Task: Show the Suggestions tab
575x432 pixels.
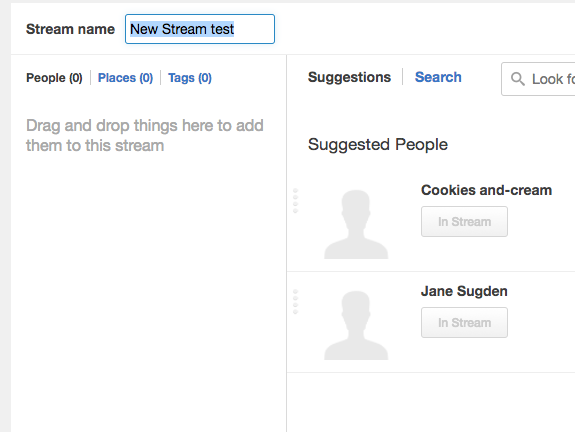Action: click(x=349, y=77)
